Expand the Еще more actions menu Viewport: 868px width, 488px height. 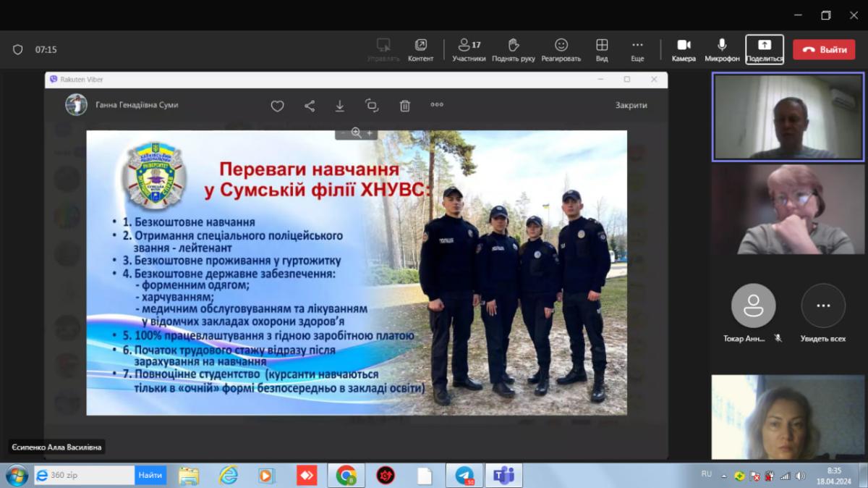click(x=637, y=49)
